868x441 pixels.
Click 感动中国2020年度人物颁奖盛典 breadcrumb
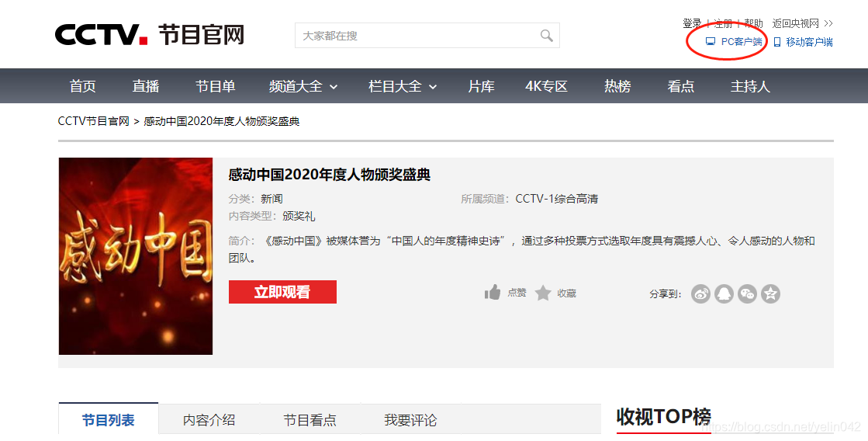pos(221,121)
